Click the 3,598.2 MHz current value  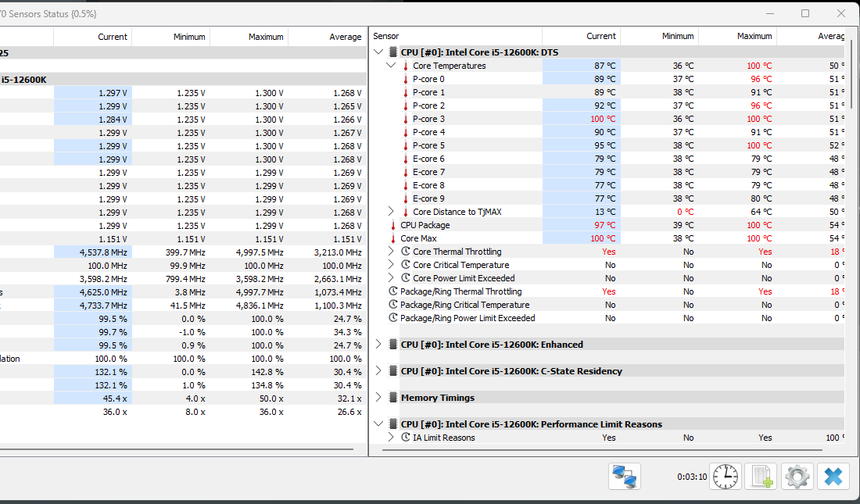tap(103, 279)
